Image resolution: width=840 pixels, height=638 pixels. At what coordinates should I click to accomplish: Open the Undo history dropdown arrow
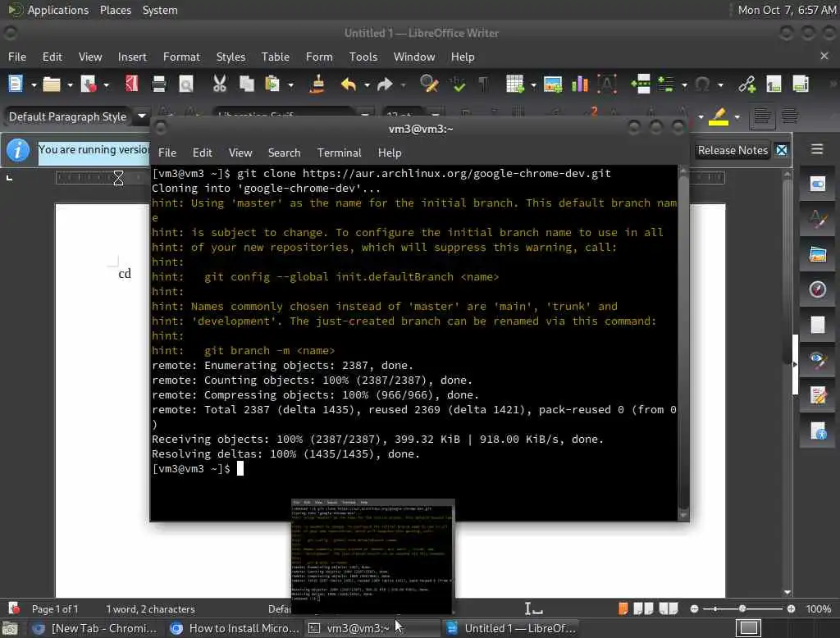[x=367, y=84]
